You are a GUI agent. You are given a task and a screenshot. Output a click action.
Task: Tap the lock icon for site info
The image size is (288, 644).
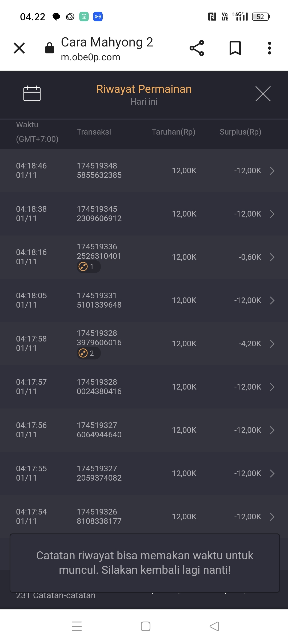(x=50, y=48)
